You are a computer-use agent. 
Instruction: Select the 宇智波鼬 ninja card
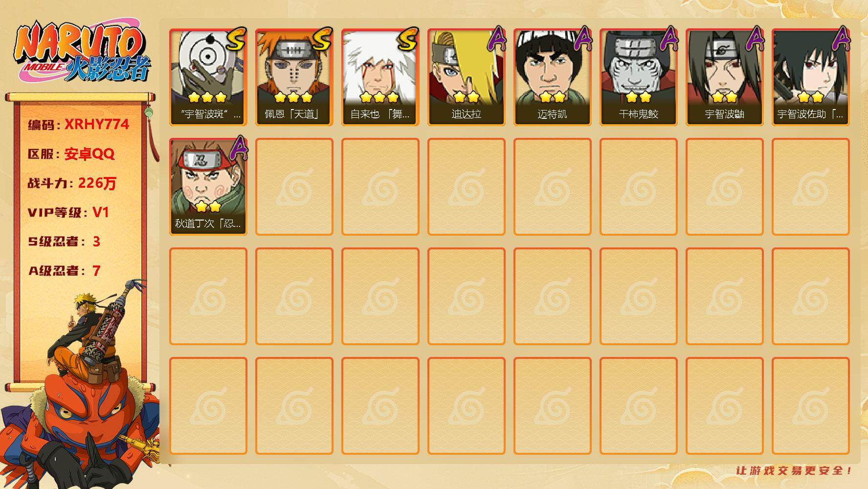point(725,77)
